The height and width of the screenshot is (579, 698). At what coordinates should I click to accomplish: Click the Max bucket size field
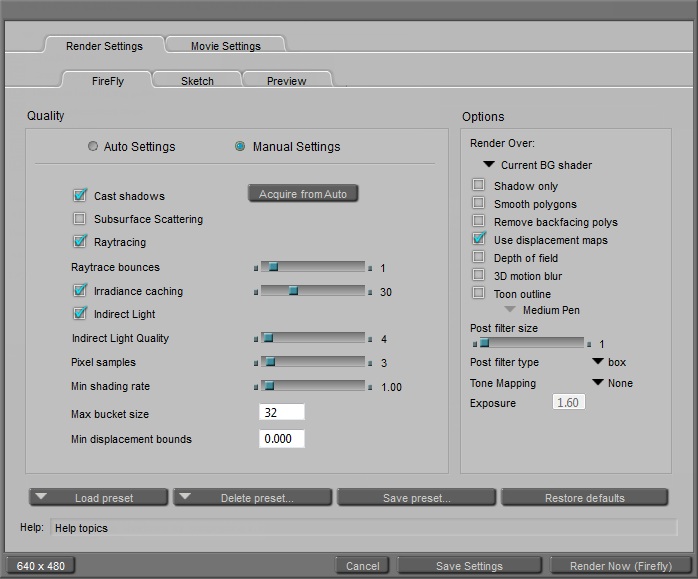click(x=281, y=413)
